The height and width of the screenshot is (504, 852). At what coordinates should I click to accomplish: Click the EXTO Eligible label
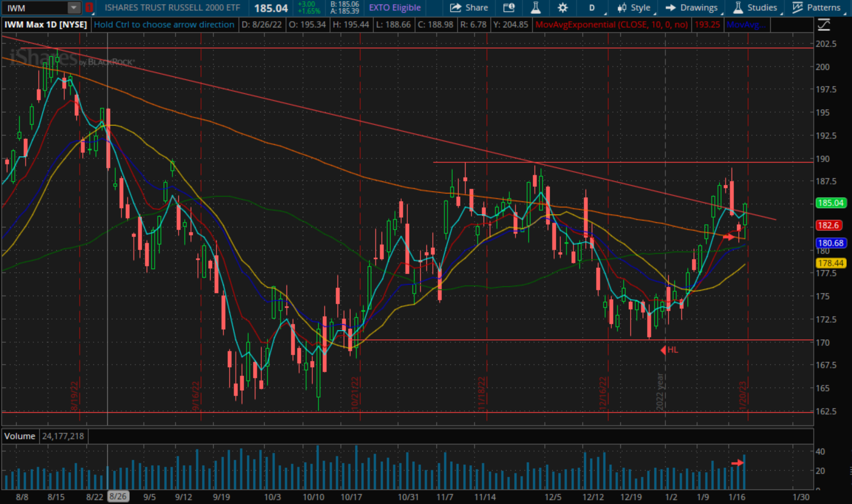(395, 8)
